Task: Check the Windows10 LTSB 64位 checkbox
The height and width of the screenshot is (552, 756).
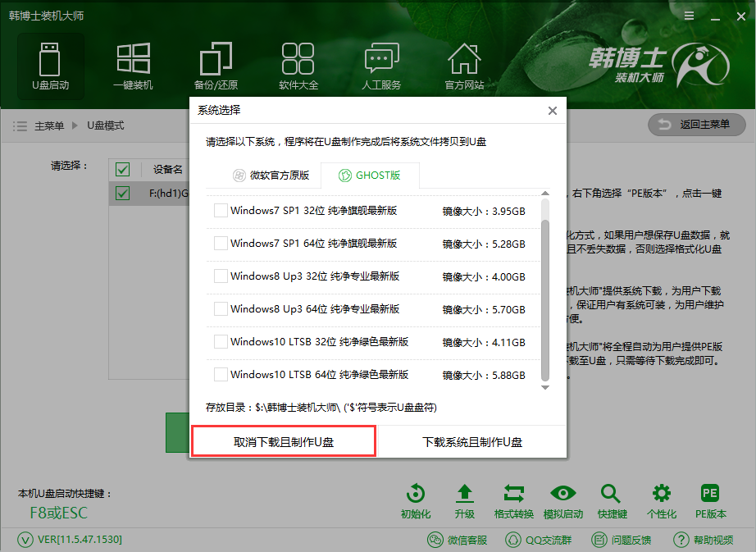Action: (220, 374)
